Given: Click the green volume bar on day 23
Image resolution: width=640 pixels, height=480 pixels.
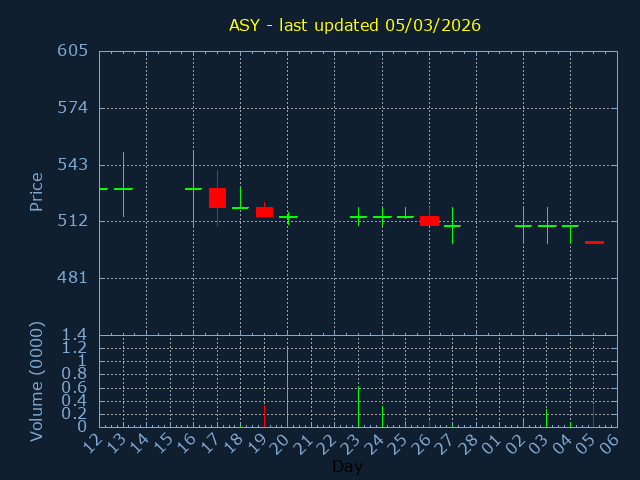Looking at the screenshot, I should point(358,407).
